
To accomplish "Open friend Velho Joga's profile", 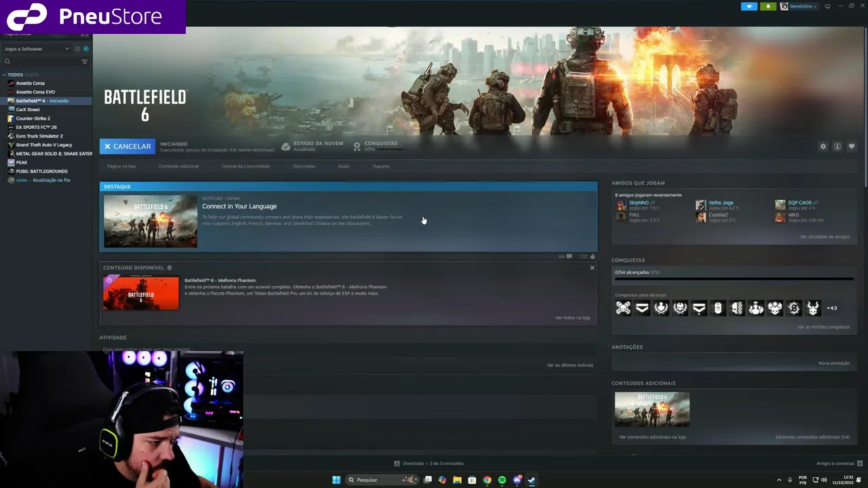I will (721, 203).
